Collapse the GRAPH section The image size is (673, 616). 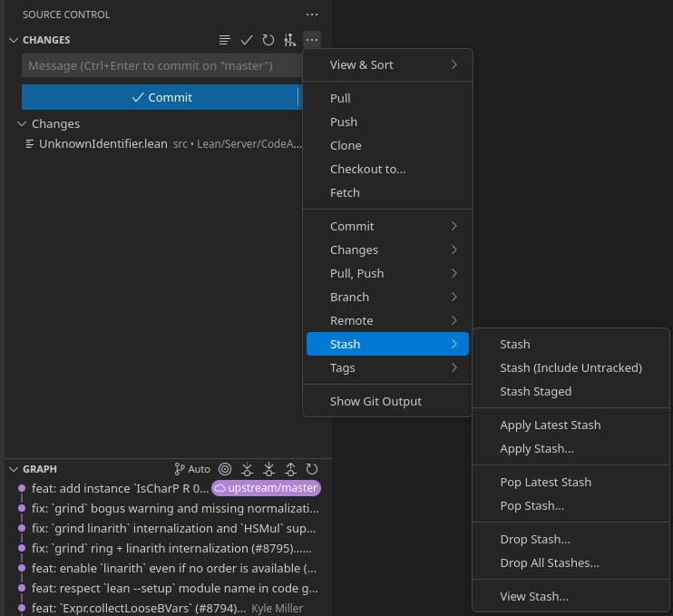(14, 469)
